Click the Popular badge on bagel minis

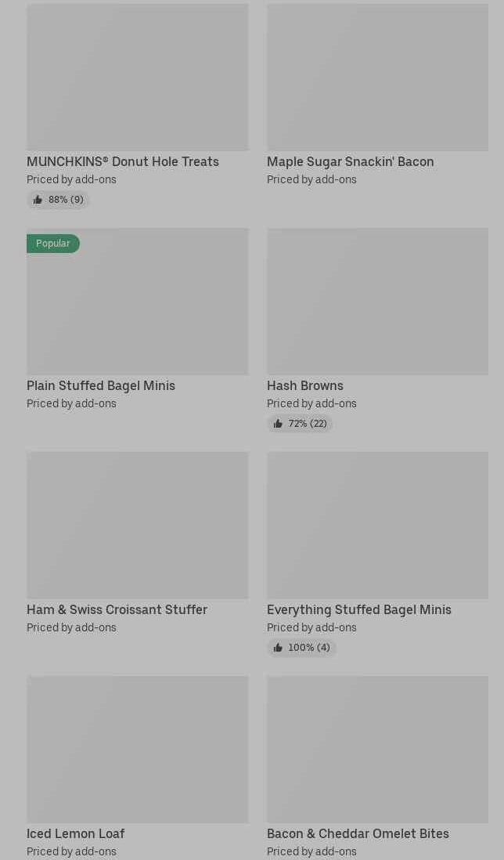53,244
